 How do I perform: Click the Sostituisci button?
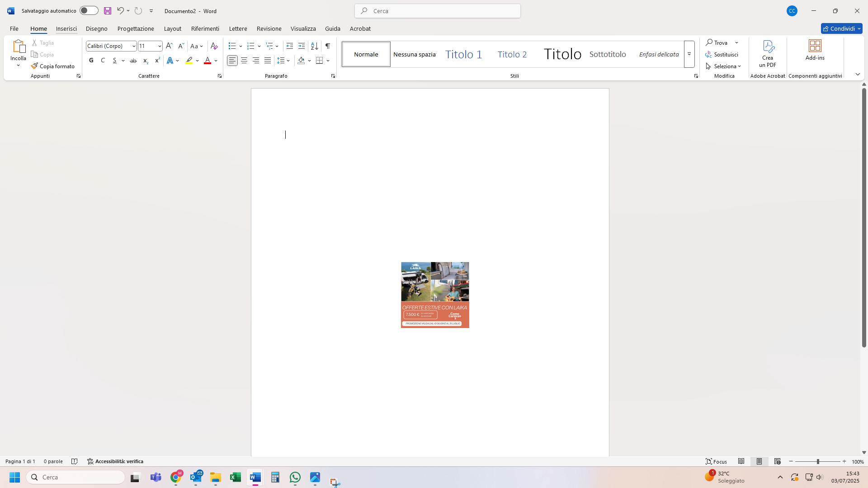722,55
